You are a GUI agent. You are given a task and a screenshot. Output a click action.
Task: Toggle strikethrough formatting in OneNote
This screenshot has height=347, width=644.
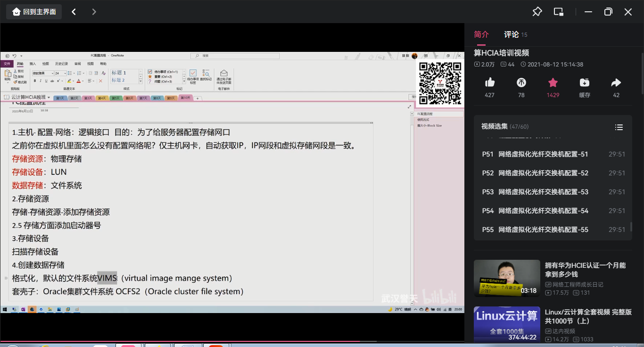click(52, 81)
